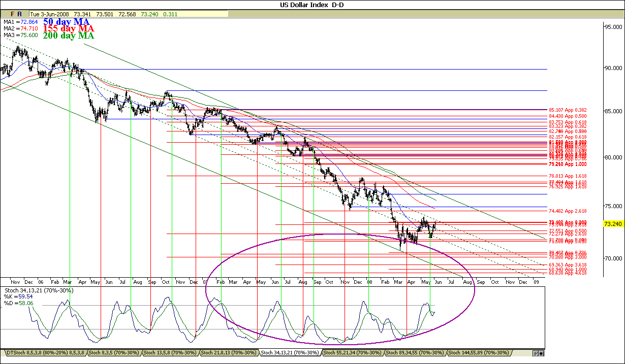Click the 200 day MA label
Screen dimensions: 625x364
click(69, 36)
